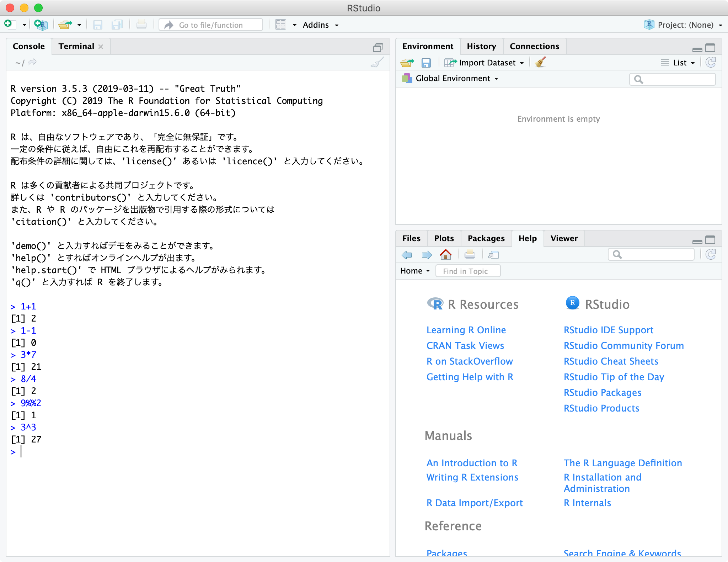The image size is (728, 562).
Task: Open the Getting Help with R link
Action: [470, 377]
